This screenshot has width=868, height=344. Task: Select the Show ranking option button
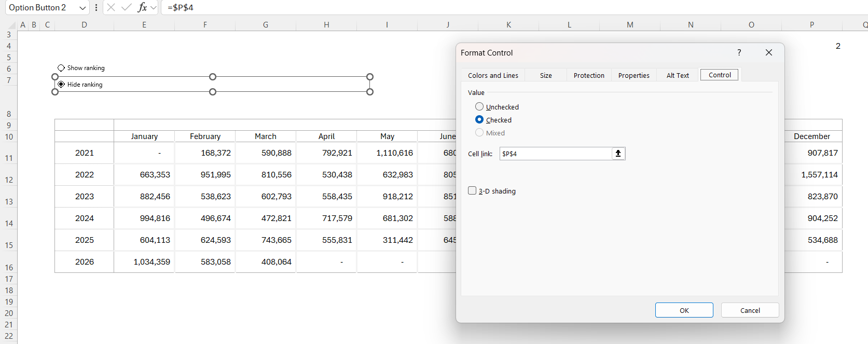pos(61,68)
